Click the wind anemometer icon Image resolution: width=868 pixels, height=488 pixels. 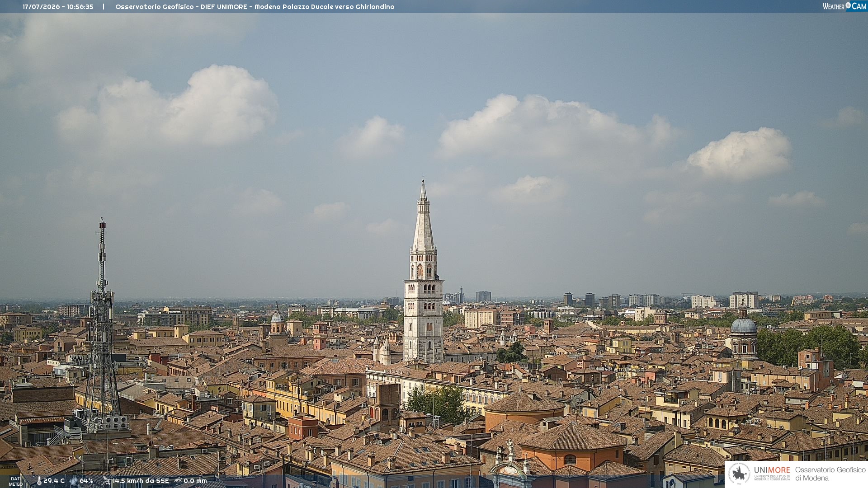107,481
